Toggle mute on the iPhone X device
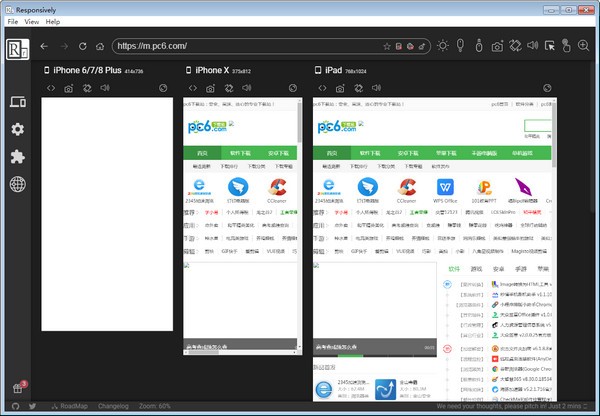The height and width of the screenshot is (416, 600). click(x=248, y=88)
